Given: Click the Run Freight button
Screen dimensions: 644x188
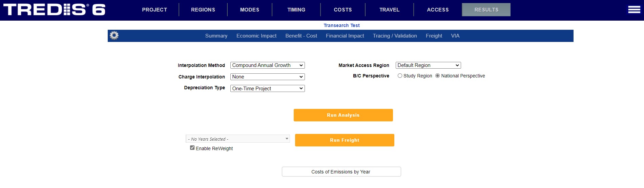Looking at the screenshot, I should [344, 140].
